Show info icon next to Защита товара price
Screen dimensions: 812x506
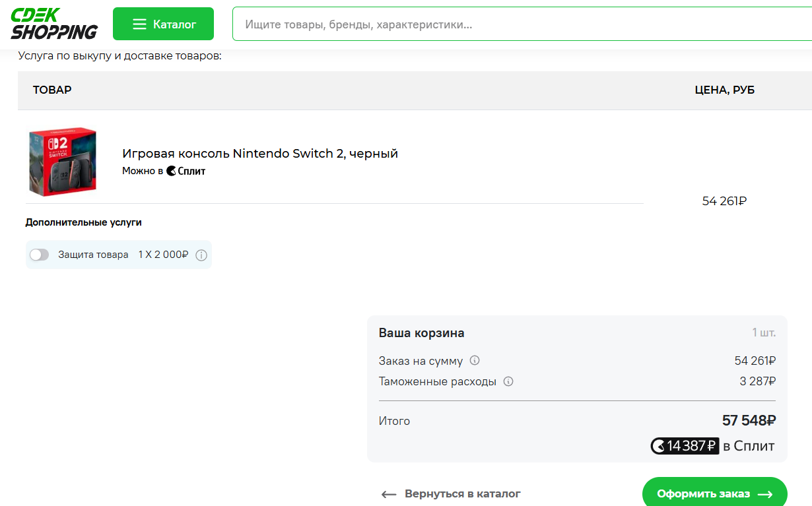[201, 255]
